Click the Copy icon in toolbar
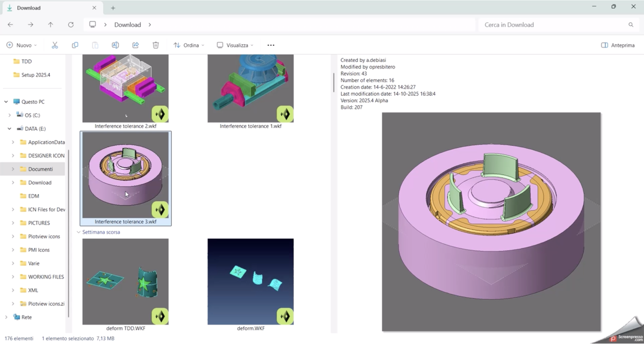Image resolution: width=644 pixels, height=351 pixels. coord(75,45)
